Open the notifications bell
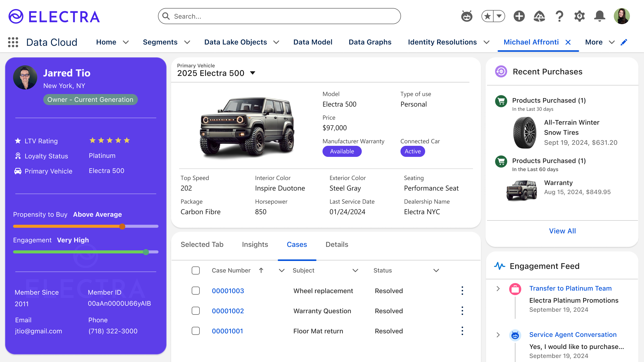644x362 pixels. coord(599,16)
